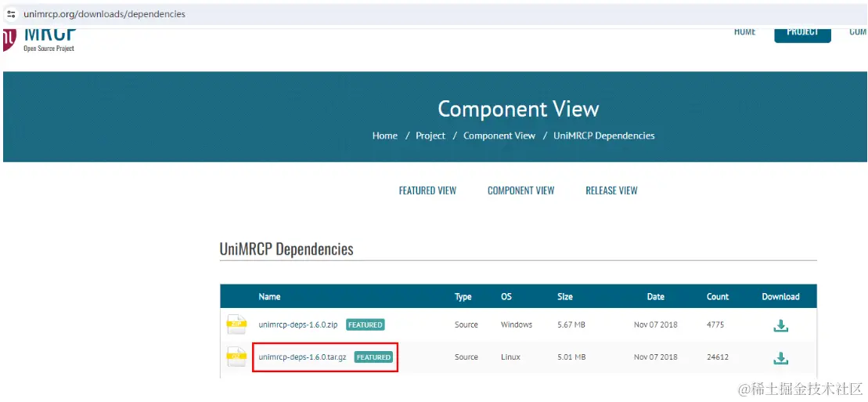Viewport: 868px width, 402px height.
Task: Click FEATURED badge on the tar.gz row
Action: pos(373,357)
